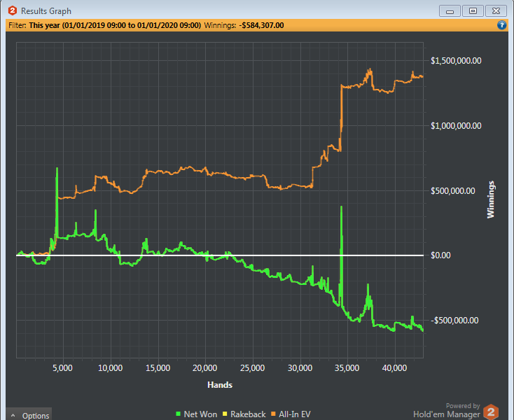Close the Results Graph window
Image resolution: width=514 pixels, height=420 pixels.
[496, 10]
